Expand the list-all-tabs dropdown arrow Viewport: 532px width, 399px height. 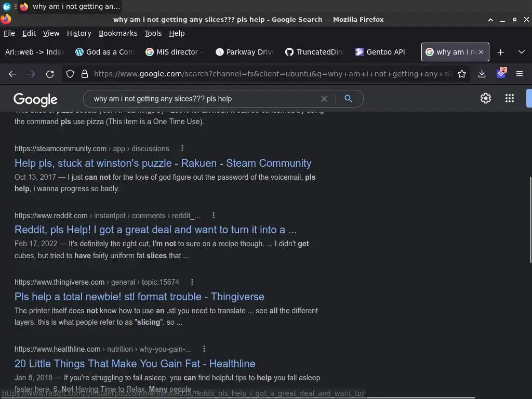(x=522, y=52)
